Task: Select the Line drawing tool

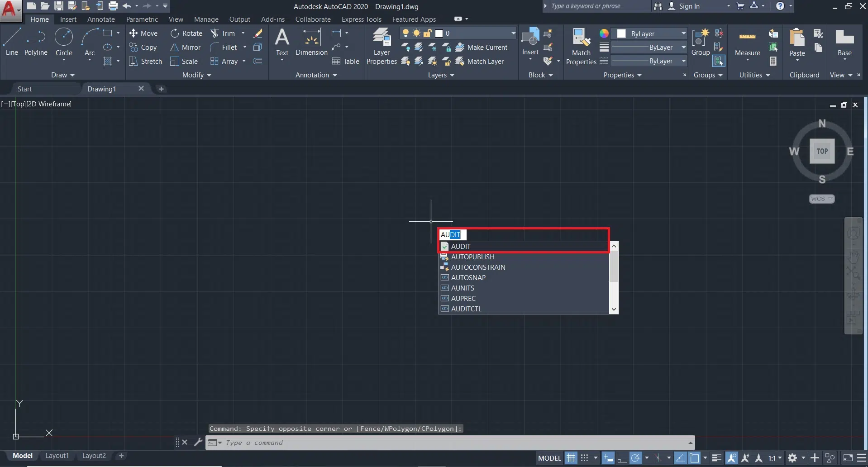Action: [x=12, y=42]
